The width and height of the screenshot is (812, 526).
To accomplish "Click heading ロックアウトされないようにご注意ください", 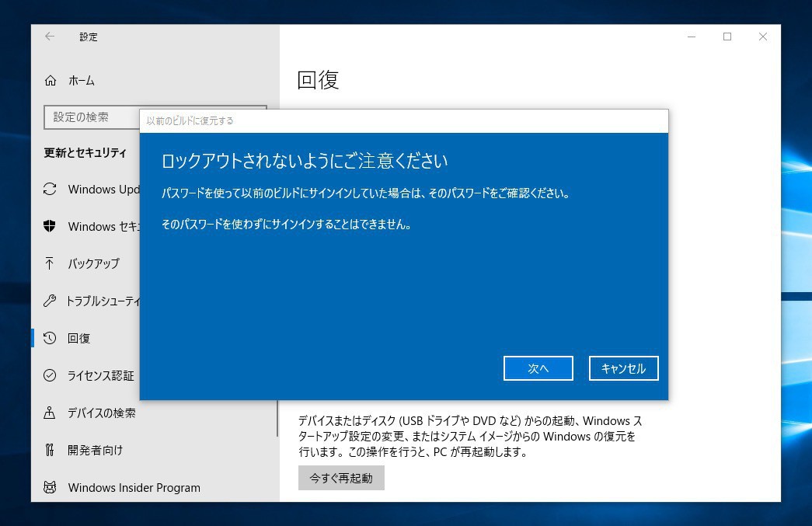I will coord(305,161).
